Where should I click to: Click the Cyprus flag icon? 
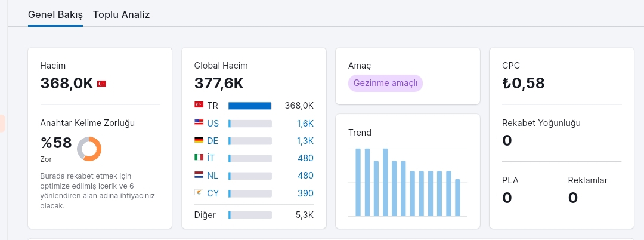click(199, 192)
